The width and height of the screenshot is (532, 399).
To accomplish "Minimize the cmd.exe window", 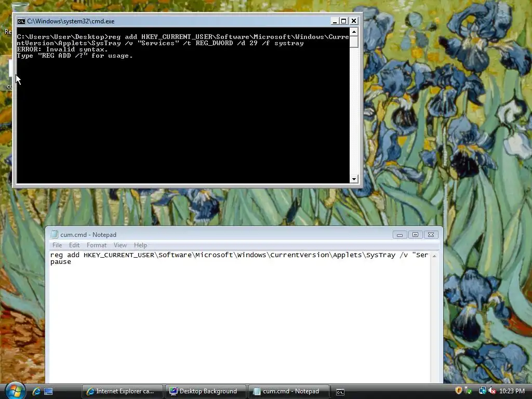I will click(x=335, y=21).
